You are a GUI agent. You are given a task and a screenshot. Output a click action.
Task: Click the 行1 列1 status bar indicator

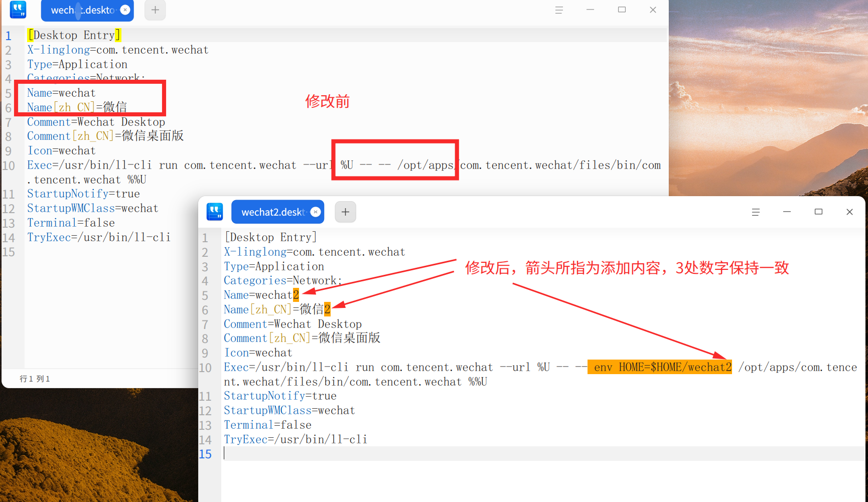point(35,379)
